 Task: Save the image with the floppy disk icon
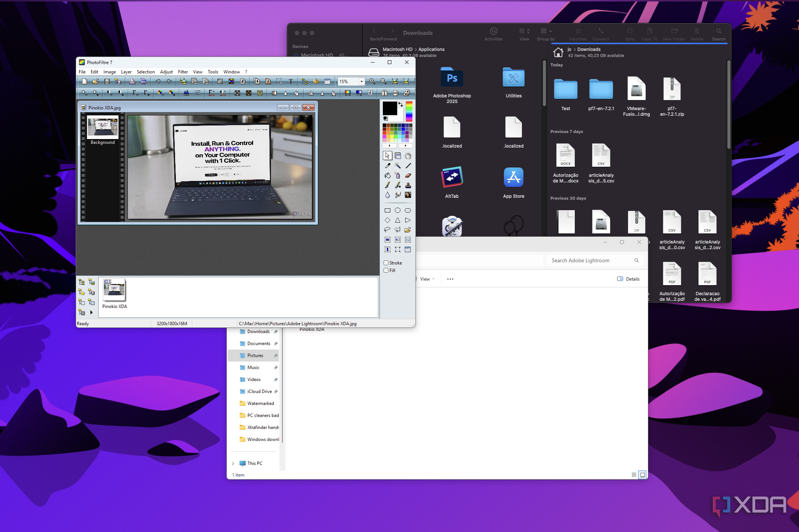click(x=107, y=81)
